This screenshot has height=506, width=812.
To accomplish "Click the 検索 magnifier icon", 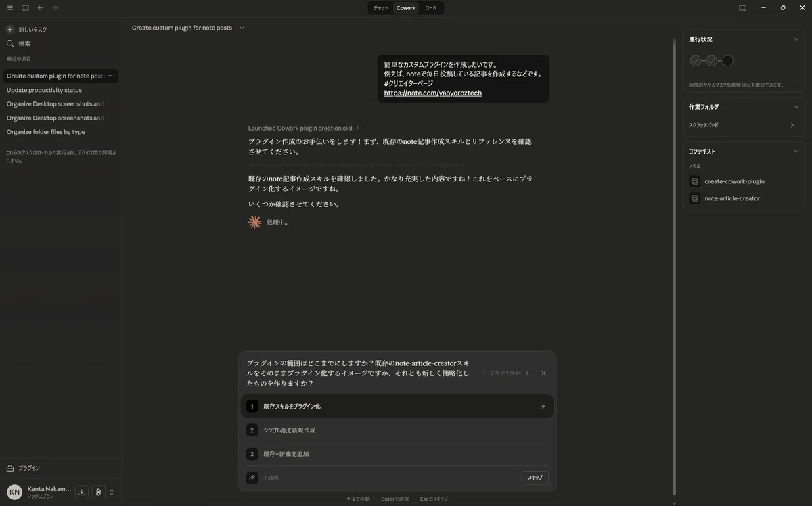I will [x=10, y=43].
